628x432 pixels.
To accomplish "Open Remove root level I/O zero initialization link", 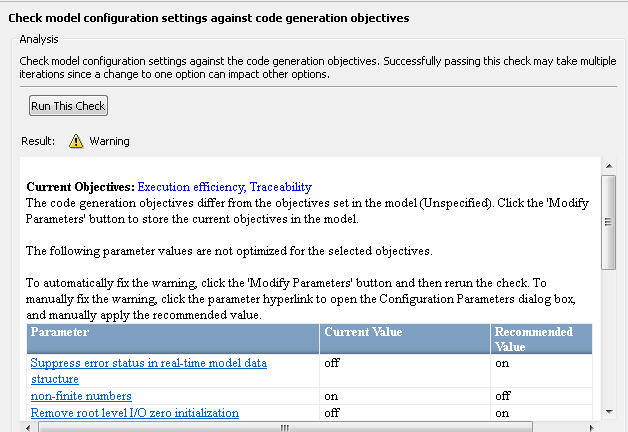I will tap(134, 412).
